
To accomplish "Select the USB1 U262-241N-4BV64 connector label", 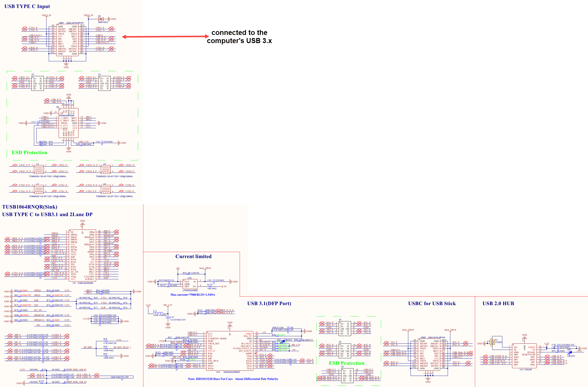I will pyautogui.click(x=71, y=23).
